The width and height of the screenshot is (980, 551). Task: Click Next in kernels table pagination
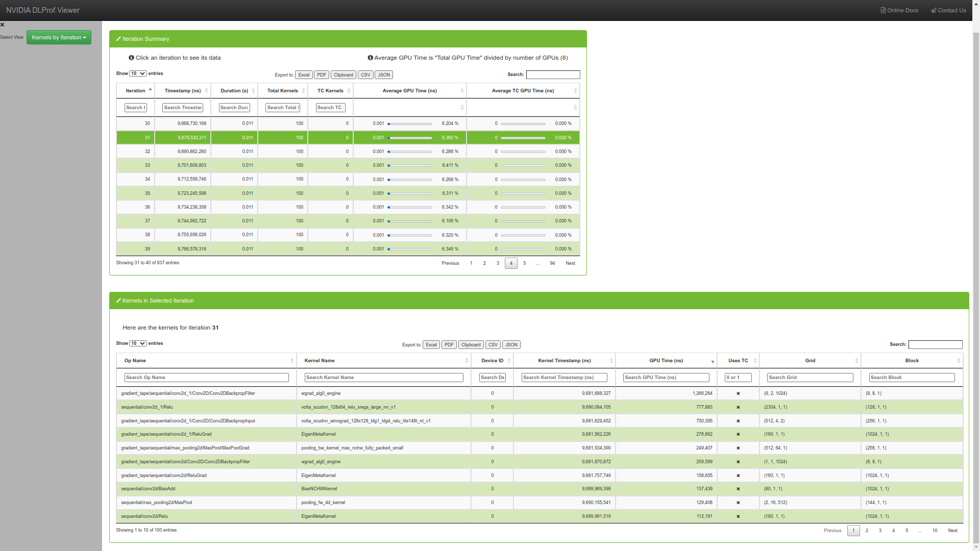click(x=952, y=531)
